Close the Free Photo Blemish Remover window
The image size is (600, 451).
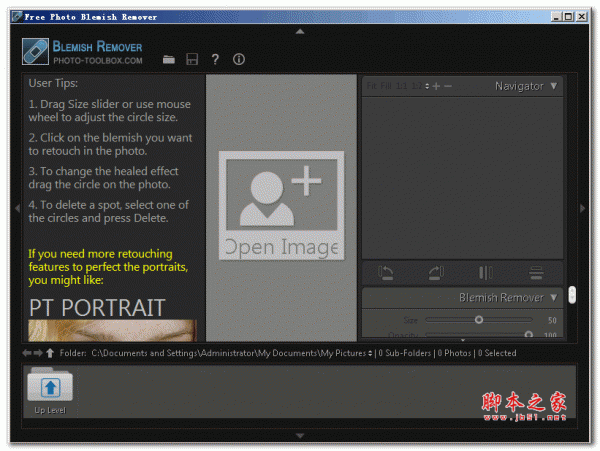coord(582,16)
